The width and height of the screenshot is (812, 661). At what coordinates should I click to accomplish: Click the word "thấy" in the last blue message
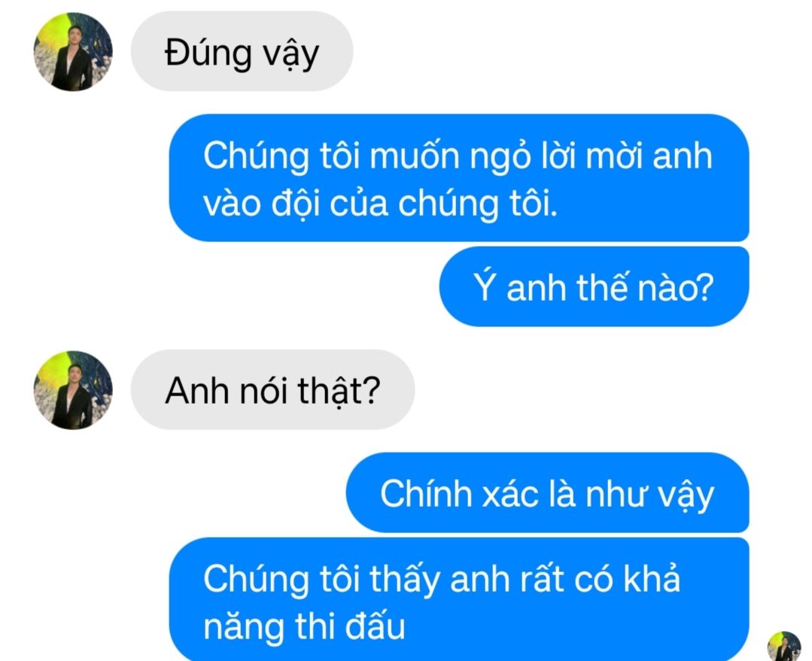[404, 580]
